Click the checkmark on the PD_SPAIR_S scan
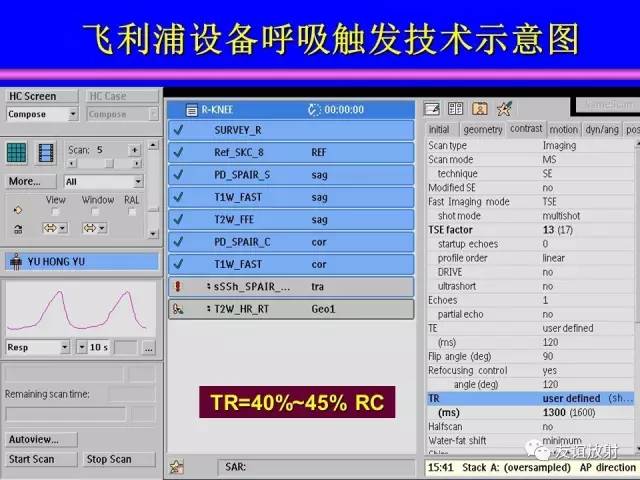 coord(178,175)
